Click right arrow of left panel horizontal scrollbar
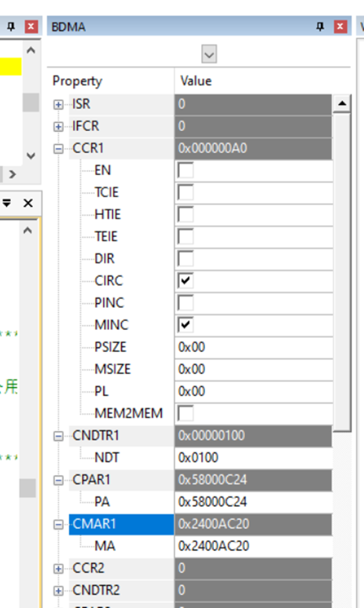The height and width of the screenshot is (608, 364). point(12,175)
